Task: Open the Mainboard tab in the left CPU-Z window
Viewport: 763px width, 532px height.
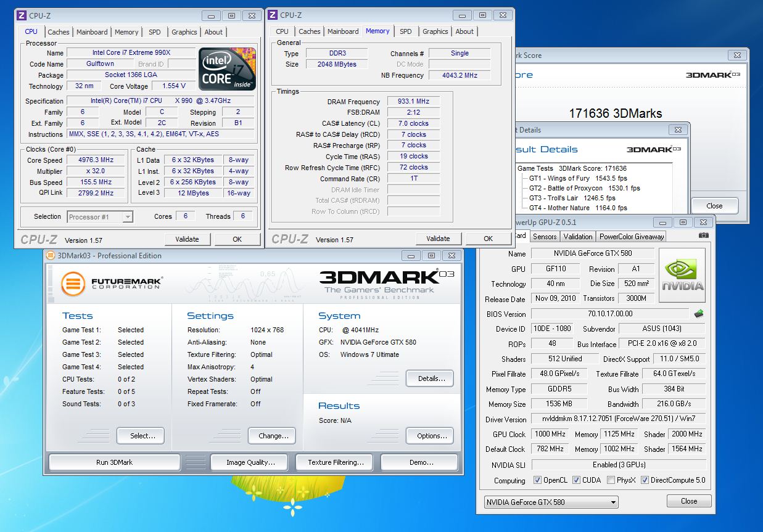Action: [x=91, y=32]
